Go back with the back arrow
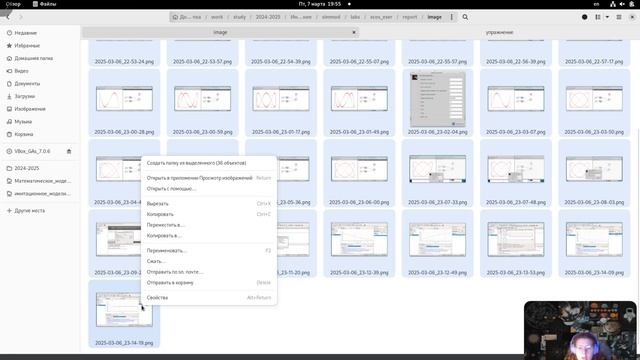 pyautogui.click(x=8, y=17)
